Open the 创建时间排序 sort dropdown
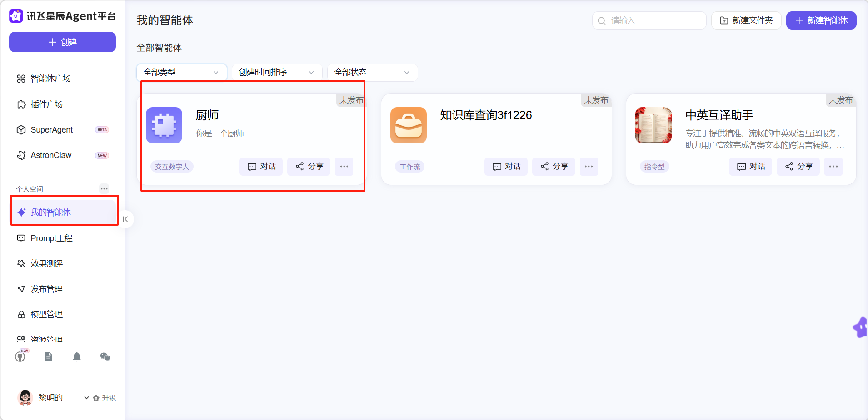868x420 pixels. pyautogui.click(x=277, y=72)
